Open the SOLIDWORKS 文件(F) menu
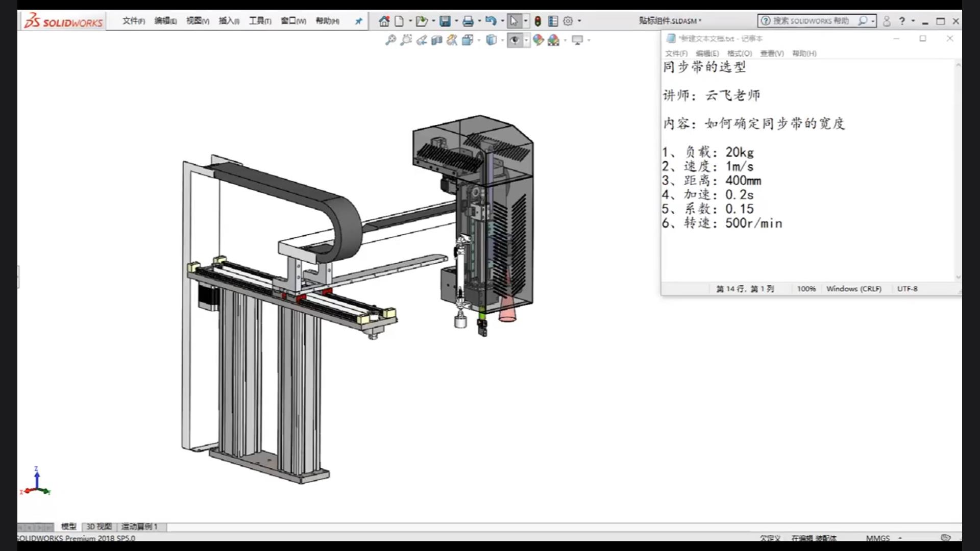 coord(134,21)
